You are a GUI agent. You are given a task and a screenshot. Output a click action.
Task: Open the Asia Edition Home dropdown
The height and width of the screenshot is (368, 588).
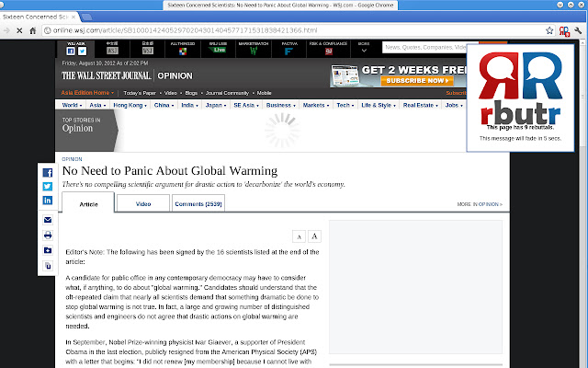[89, 93]
